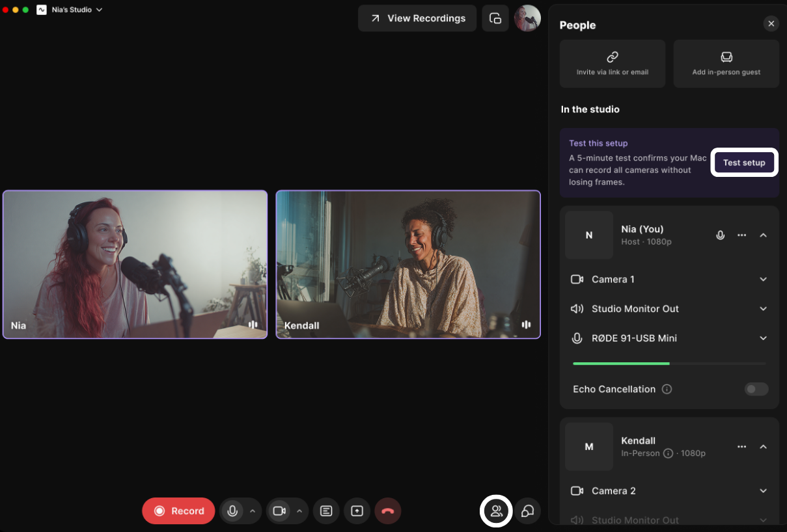Turn off the camera in the bottom toolbar

coord(279,511)
